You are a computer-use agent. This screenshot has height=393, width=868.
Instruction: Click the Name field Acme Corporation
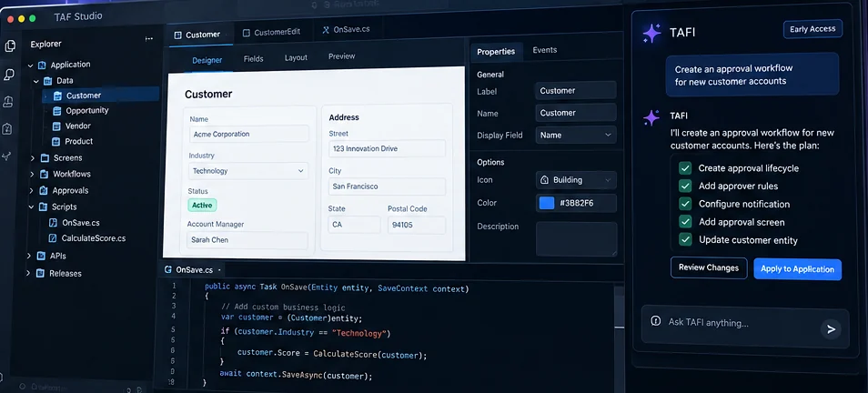tap(248, 134)
